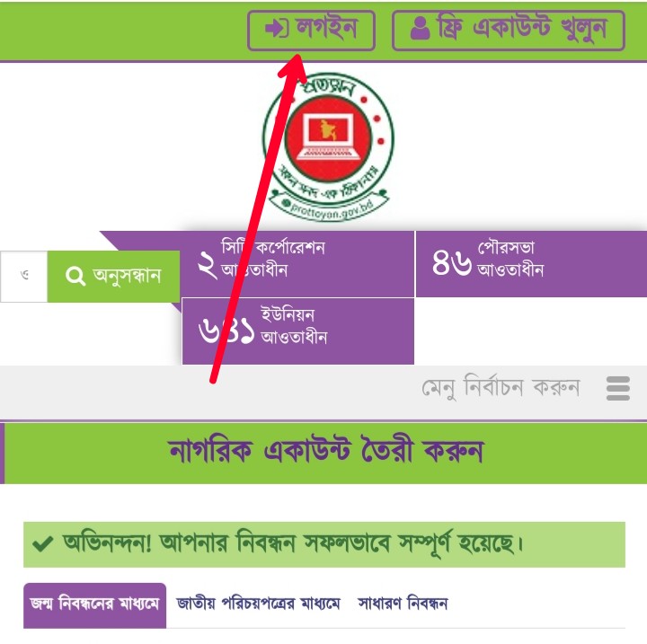Screen dimensions: 647x644
Task: Click the user silhouette icon
Action: 421,29
